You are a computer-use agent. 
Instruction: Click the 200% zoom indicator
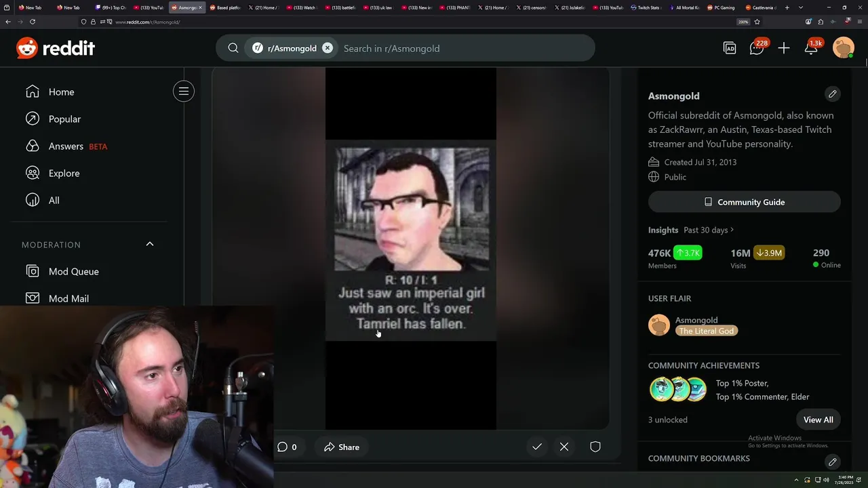[743, 22]
